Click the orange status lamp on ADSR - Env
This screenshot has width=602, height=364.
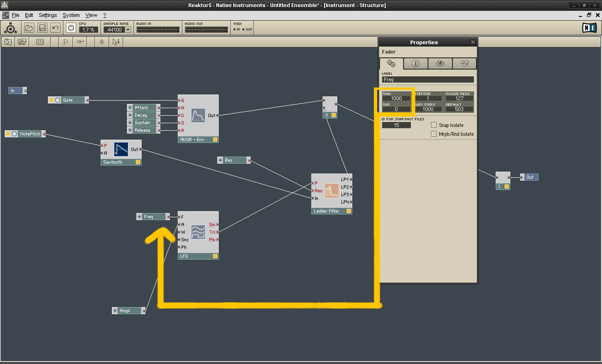(x=215, y=140)
